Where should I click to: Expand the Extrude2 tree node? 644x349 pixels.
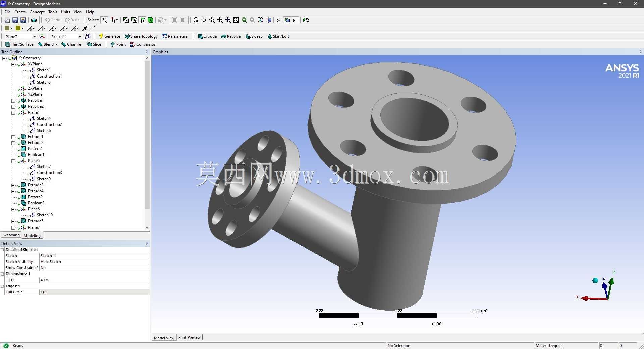click(x=13, y=143)
